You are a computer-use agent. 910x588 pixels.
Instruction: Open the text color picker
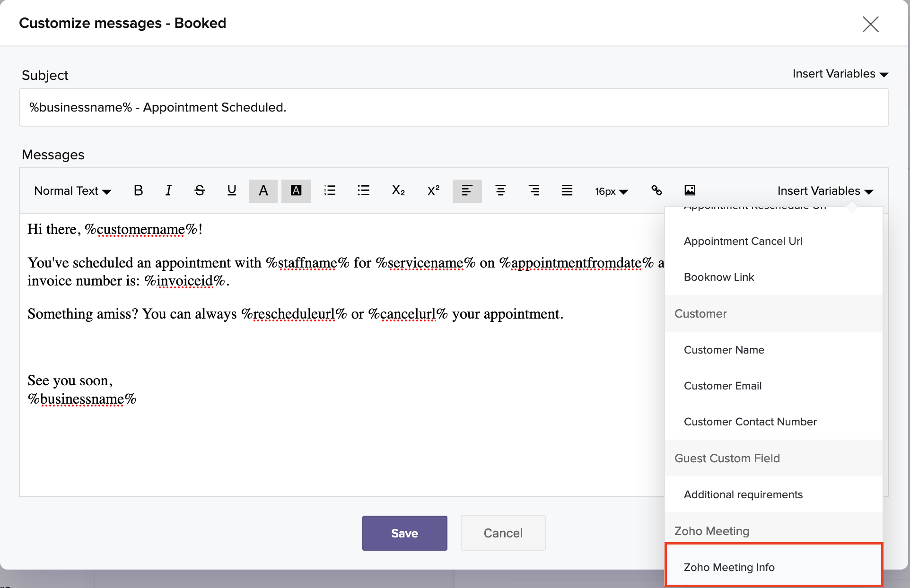pyautogui.click(x=263, y=191)
